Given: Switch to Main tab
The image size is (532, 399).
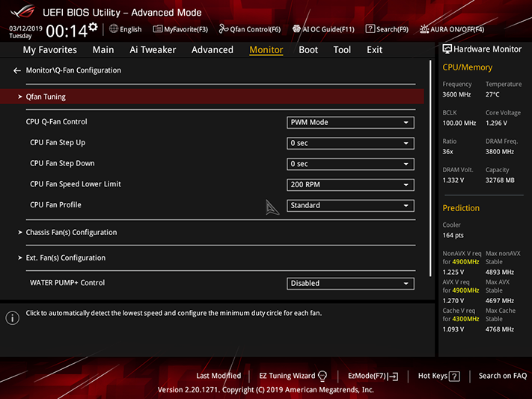Looking at the screenshot, I should 103,50.
